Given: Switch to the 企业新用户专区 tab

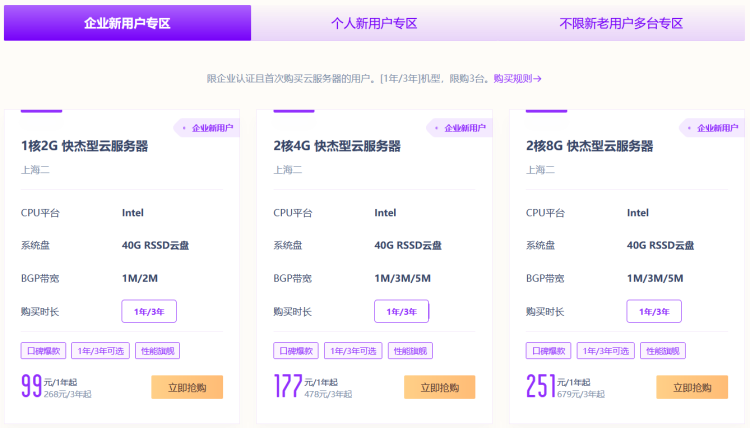Looking at the screenshot, I should (127, 23).
